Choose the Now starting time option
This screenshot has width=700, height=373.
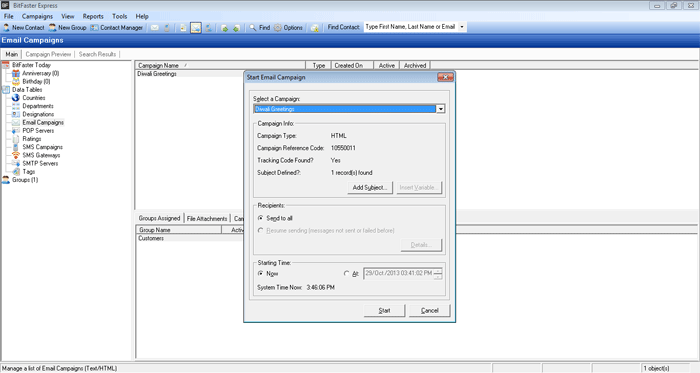point(261,274)
